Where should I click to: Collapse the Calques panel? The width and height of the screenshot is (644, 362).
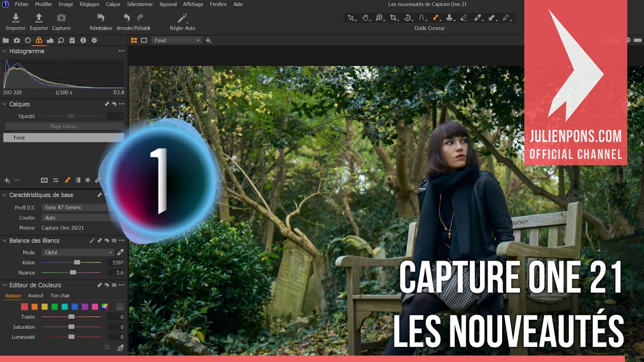coord(5,104)
